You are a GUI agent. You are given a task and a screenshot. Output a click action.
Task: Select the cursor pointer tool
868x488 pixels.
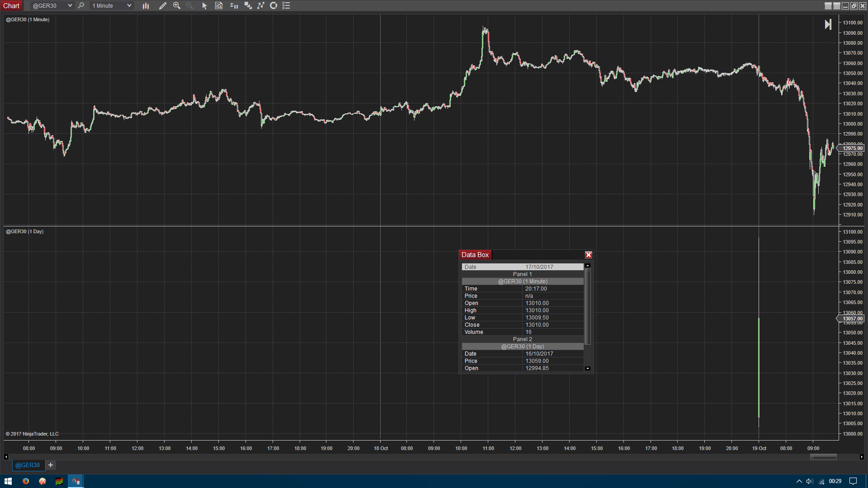(x=204, y=6)
